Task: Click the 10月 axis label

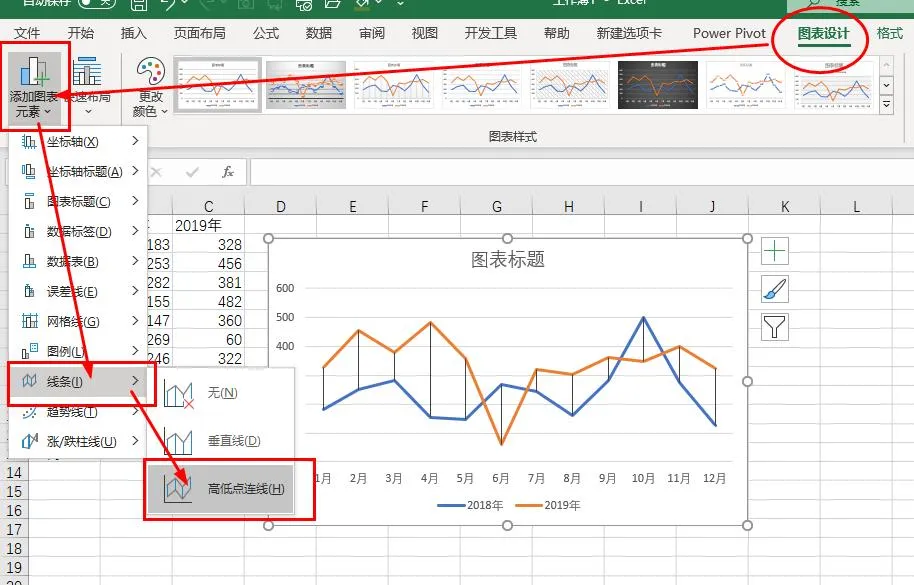Action: click(x=643, y=478)
